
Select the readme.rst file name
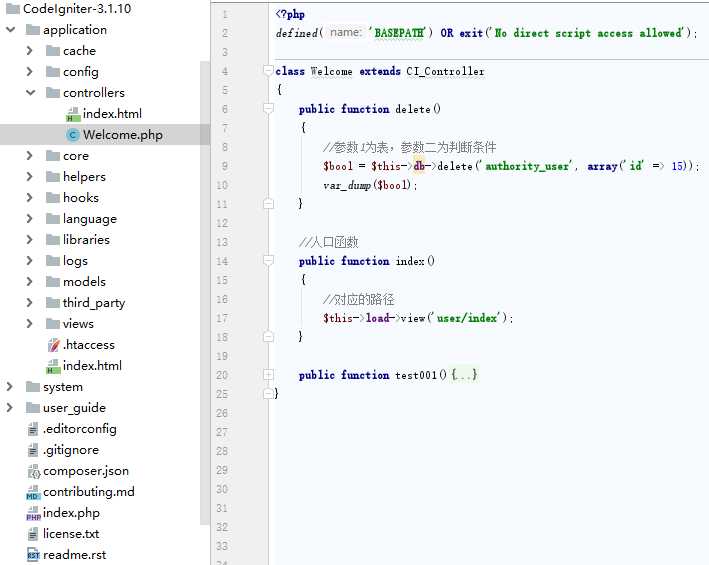click(x=75, y=555)
